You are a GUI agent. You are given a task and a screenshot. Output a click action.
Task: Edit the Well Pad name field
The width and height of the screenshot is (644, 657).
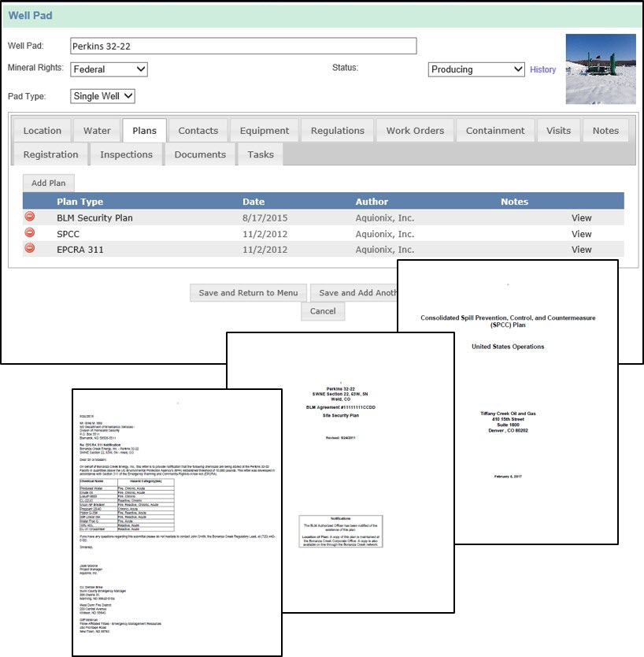tap(243, 46)
